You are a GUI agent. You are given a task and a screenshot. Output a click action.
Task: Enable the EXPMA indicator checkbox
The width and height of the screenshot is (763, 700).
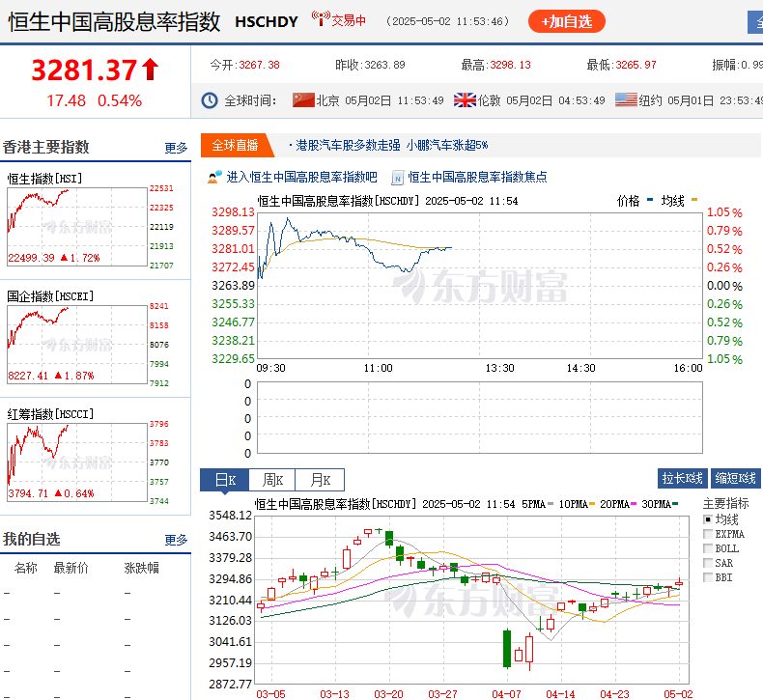point(708,534)
